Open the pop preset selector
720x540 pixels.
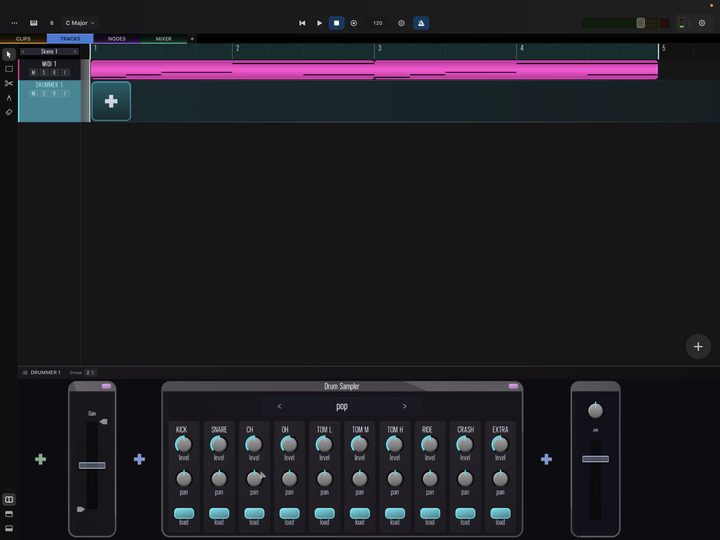[x=342, y=406]
